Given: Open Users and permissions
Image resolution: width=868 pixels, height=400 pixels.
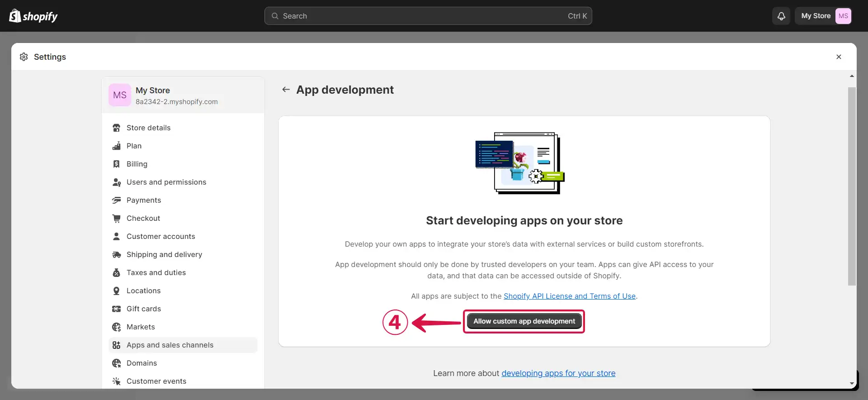Looking at the screenshot, I should tap(183, 182).
